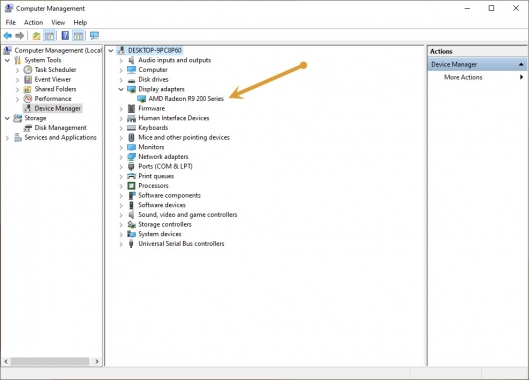Click the Firmware chip icon
Viewport: 529px width, 380px height.
[131, 109]
